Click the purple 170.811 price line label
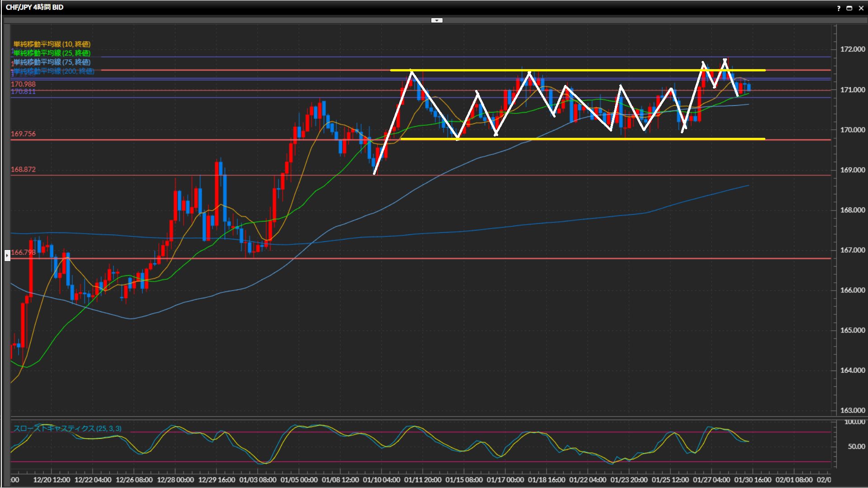Viewport: 868px width, 488px height. (23, 91)
